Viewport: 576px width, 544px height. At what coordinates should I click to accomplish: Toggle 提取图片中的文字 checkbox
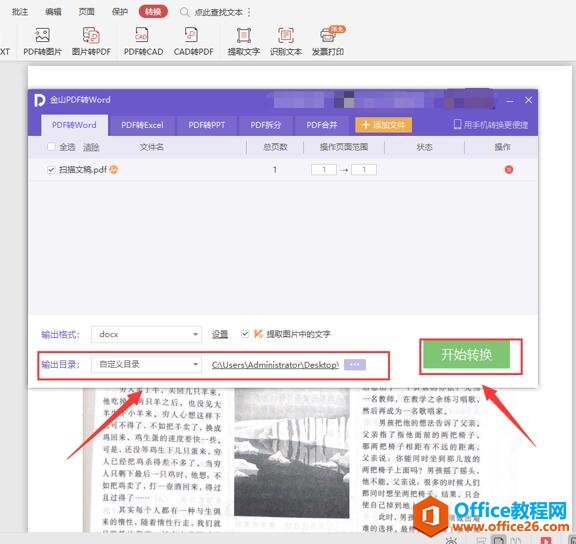(x=245, y=334)
